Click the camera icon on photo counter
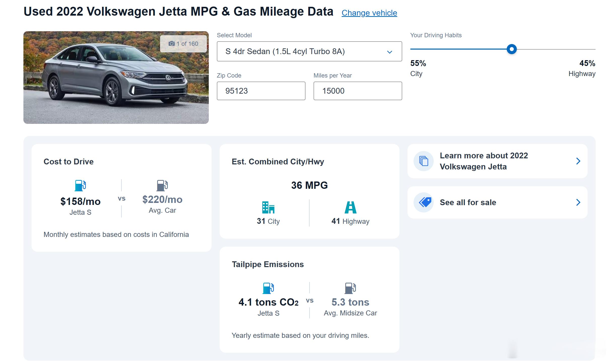The image size is (611, 364). (x=172, y=44)
